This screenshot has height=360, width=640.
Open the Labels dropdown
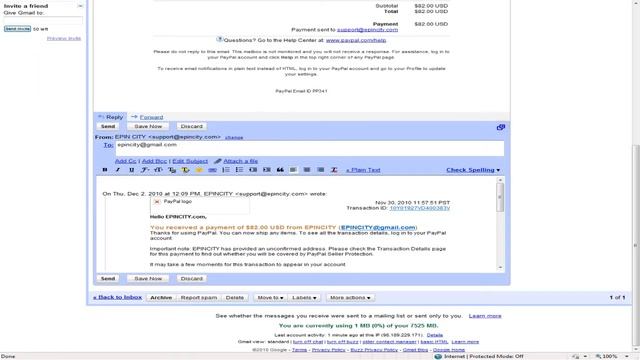click(304, 298)
